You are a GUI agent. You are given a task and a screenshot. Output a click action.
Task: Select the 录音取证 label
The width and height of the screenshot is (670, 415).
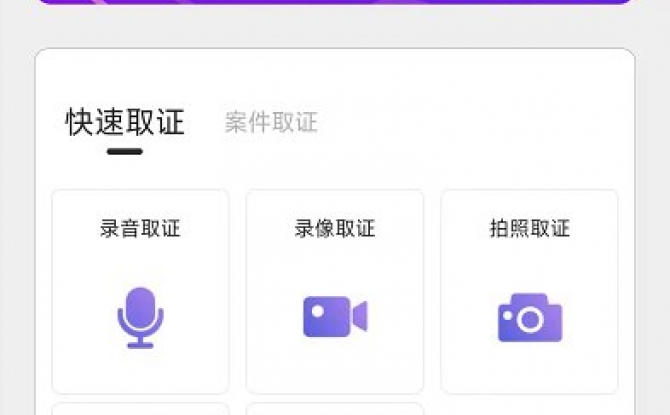point(141,228)
